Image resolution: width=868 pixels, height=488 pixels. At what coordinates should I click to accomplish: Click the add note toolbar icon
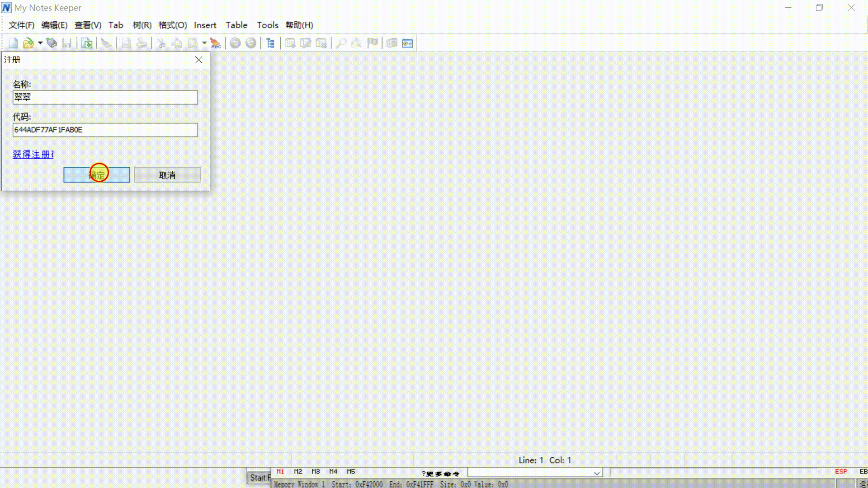pos(290,43)
